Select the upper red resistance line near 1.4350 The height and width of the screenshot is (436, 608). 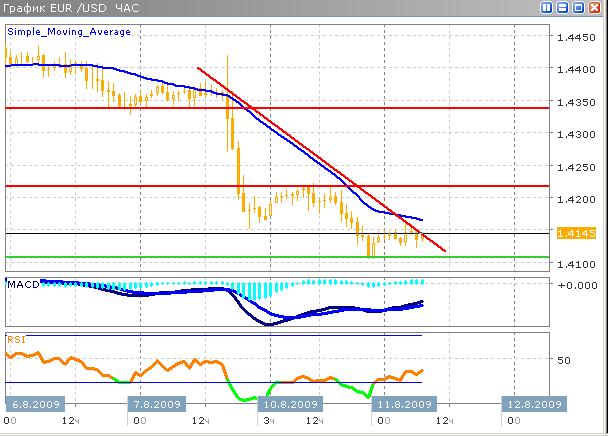(300, 107)
